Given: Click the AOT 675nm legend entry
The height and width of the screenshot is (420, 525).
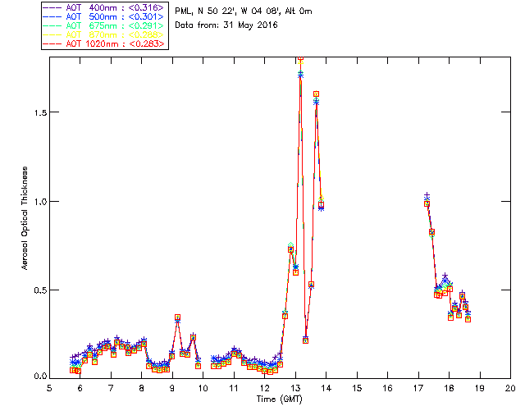Looking at the screenshot, I should (103, 25).
